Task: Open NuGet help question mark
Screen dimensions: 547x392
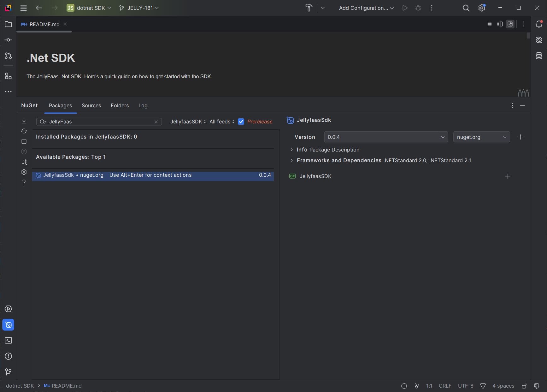Action: point(24,182)
